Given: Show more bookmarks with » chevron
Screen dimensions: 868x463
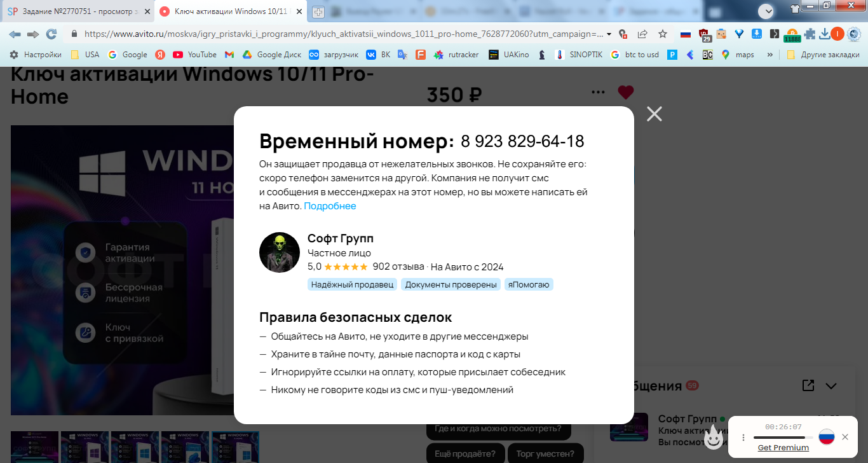Looking at the screenshot, I should tap(770, 55).
